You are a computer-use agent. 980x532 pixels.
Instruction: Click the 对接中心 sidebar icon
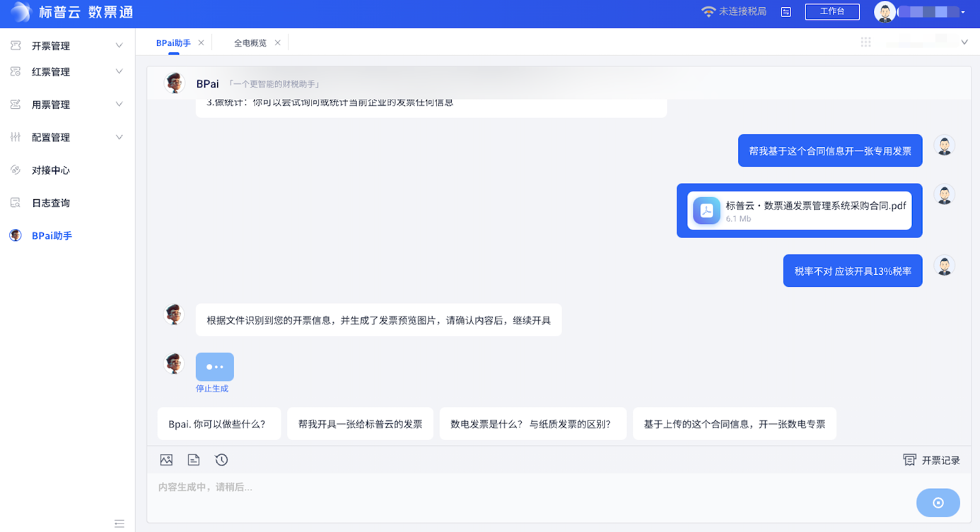tap(16, 170)
